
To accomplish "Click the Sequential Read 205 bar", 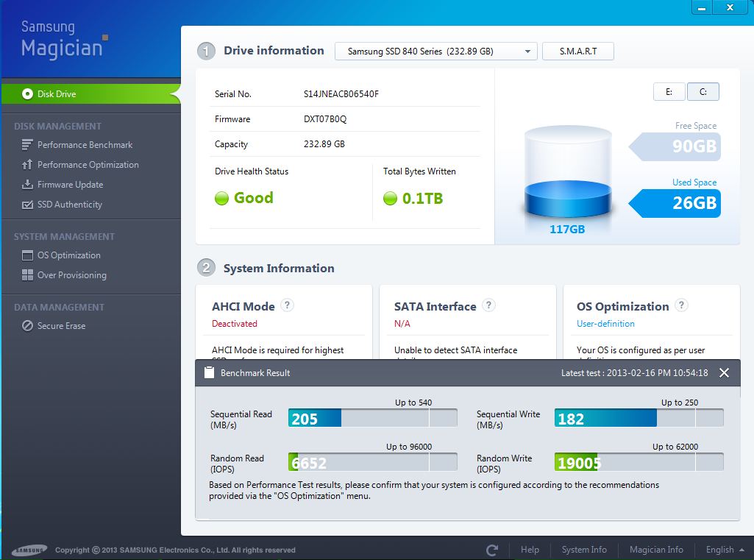I will coord(373,417).
